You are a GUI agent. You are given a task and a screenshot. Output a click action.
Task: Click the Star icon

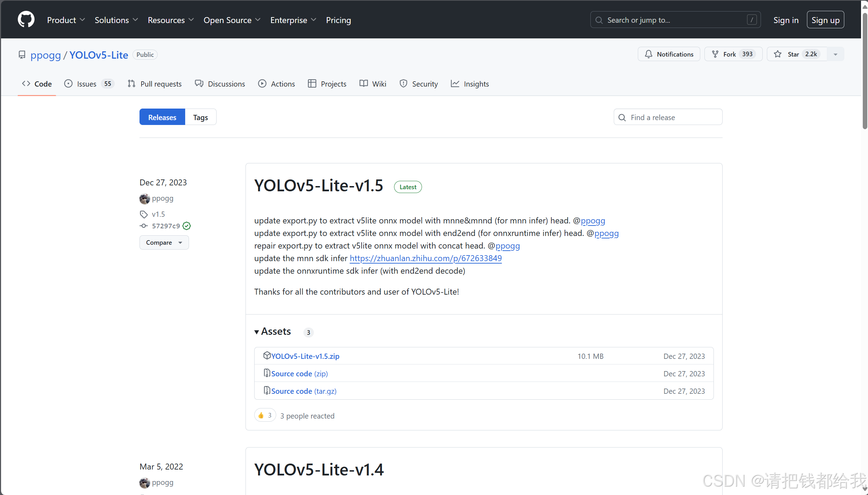[778, 54]
